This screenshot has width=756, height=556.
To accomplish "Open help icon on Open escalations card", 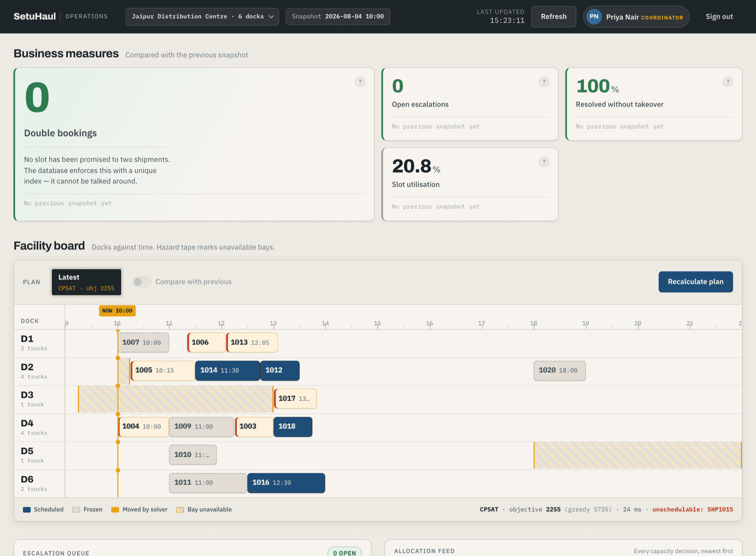I will (x=544, y=82).
